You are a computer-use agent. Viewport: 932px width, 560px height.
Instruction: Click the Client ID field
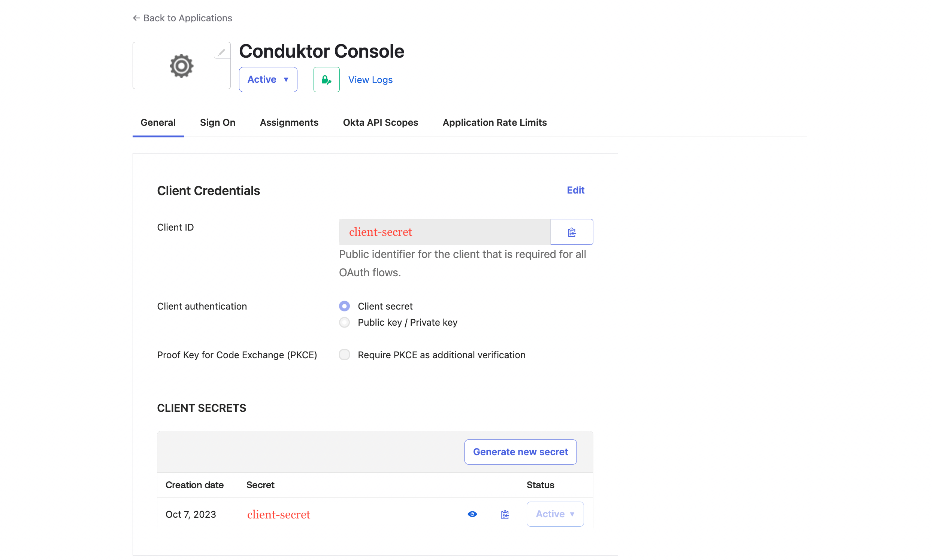(445, 232)
